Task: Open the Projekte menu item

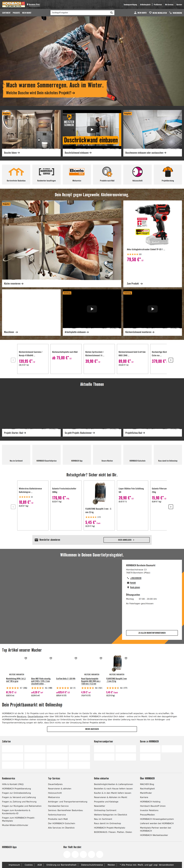Action: [16, 13]
